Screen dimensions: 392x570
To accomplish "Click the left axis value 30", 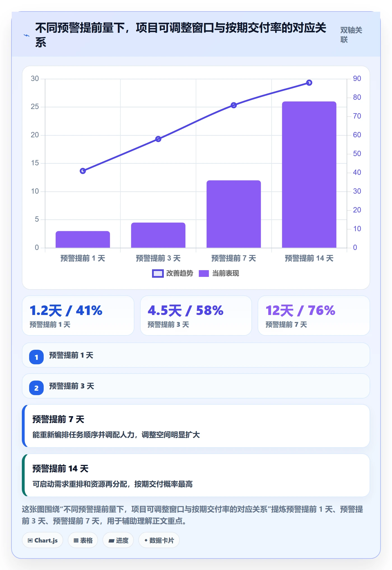I will pyautogui.click(x=35, y=78).
